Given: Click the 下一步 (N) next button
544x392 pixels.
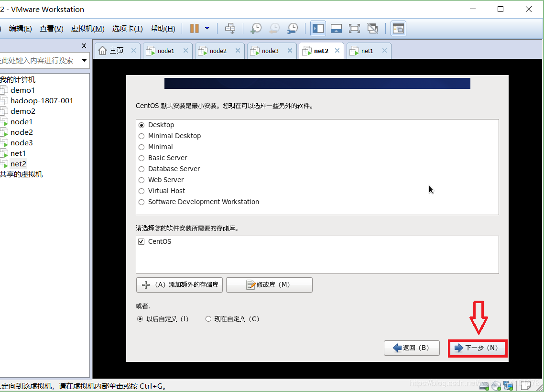Looking at the screenshot, I should (x=478, y=348).
